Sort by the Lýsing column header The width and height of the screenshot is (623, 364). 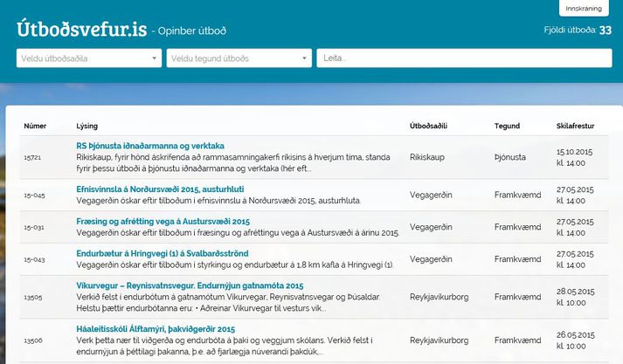(x=87, y=127)
